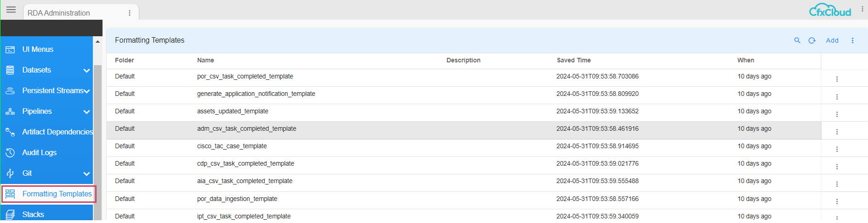Expand Persistent Streams sidebar menu

click(x=86, y=91)
